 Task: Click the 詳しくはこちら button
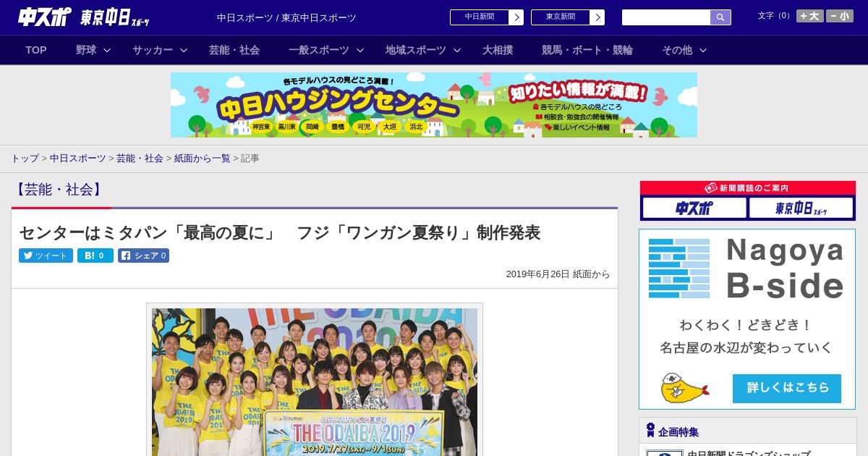click(x=787, y=388)
